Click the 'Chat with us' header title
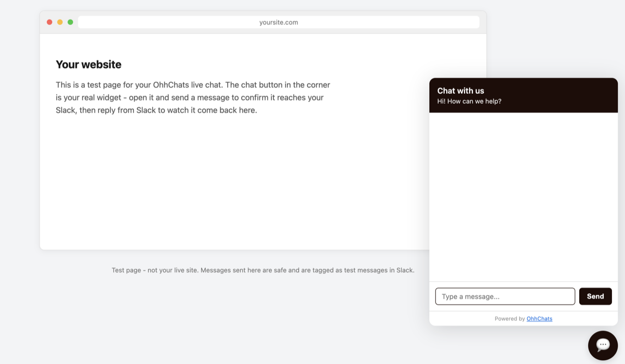Viewport: 625px width, 364px height. tap(460, 91)
